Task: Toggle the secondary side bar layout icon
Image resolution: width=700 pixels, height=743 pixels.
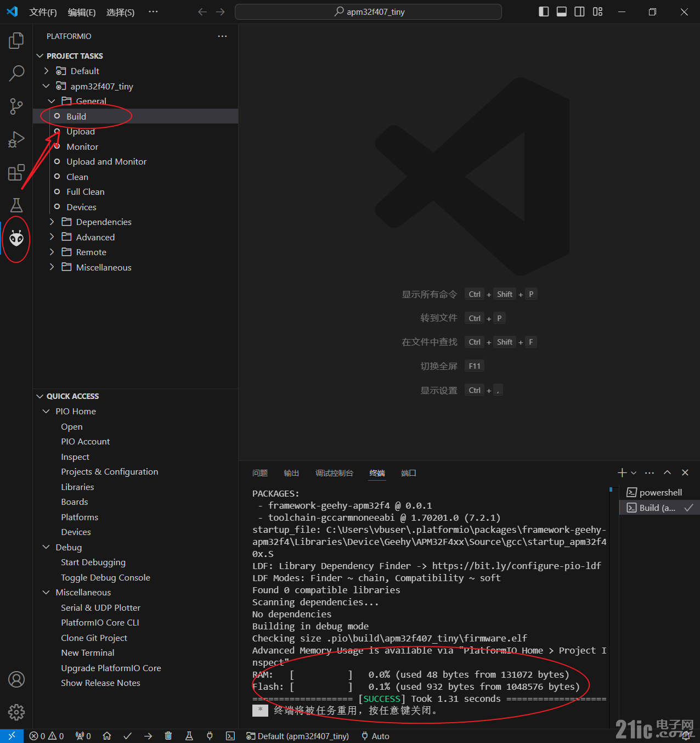Action: pos(579,12)
